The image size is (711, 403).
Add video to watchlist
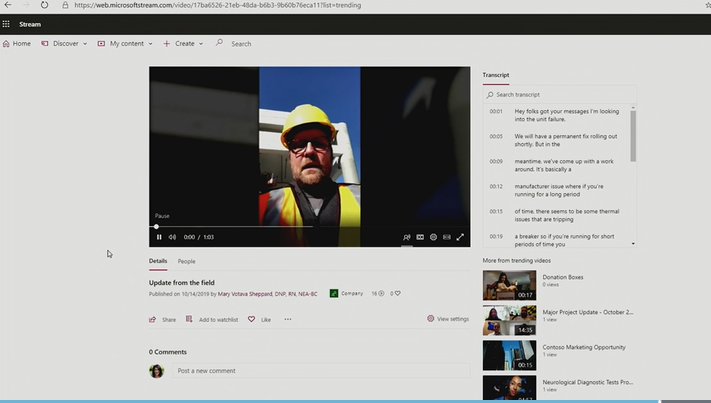212,319
